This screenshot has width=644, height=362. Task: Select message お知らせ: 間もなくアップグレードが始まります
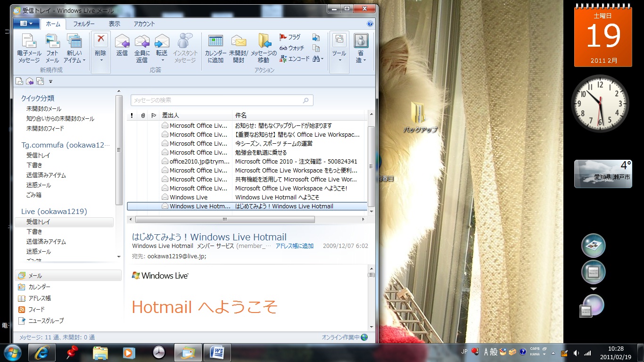click(x=247, y=125)
